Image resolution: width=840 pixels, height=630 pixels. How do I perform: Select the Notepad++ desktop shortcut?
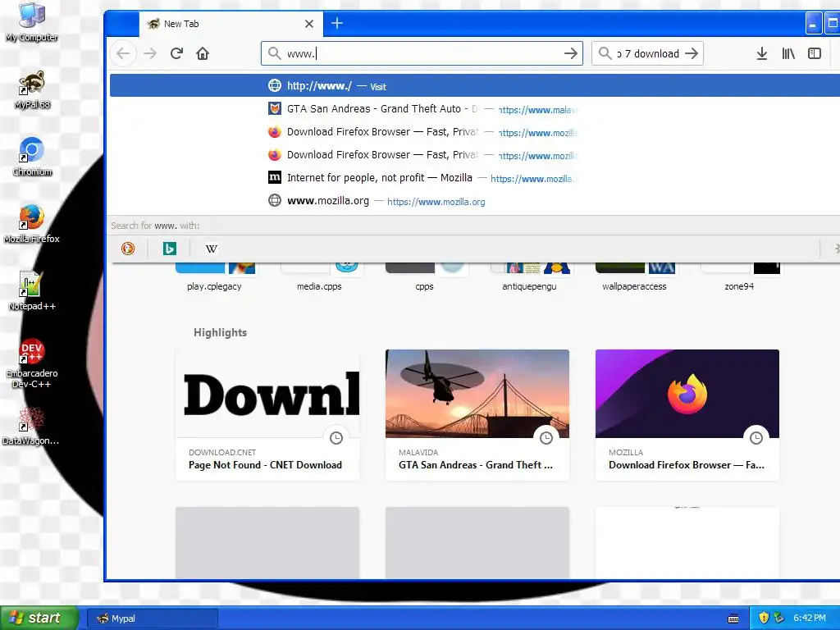tap(32, 291)
